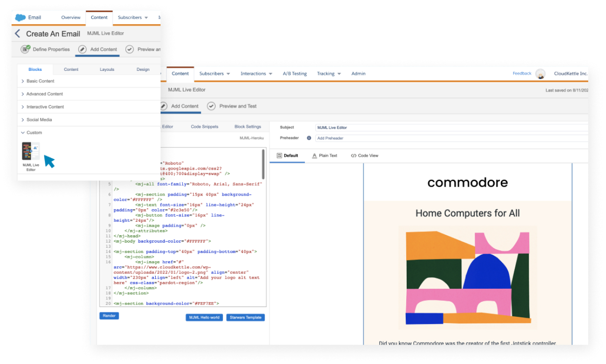The height and width of the screenshot is (364, 606).
Task: Open Subscribers dropdown in the back window
Action: coord(215,74)
